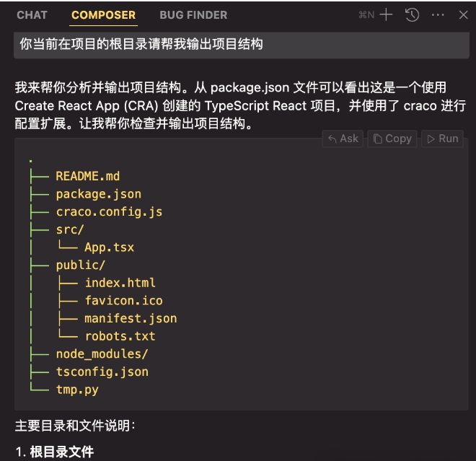Click craco.config.js in the tree output
This screenshot has height=461, width=476.
109,211
